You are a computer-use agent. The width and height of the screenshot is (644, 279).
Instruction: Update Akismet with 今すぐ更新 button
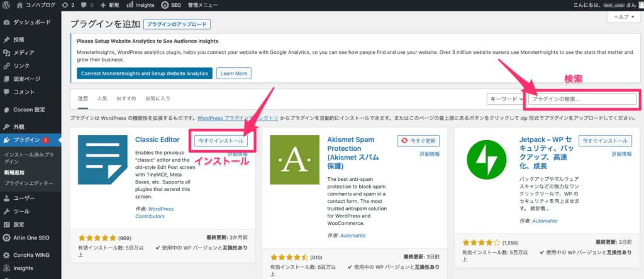(x=418, y=141)
